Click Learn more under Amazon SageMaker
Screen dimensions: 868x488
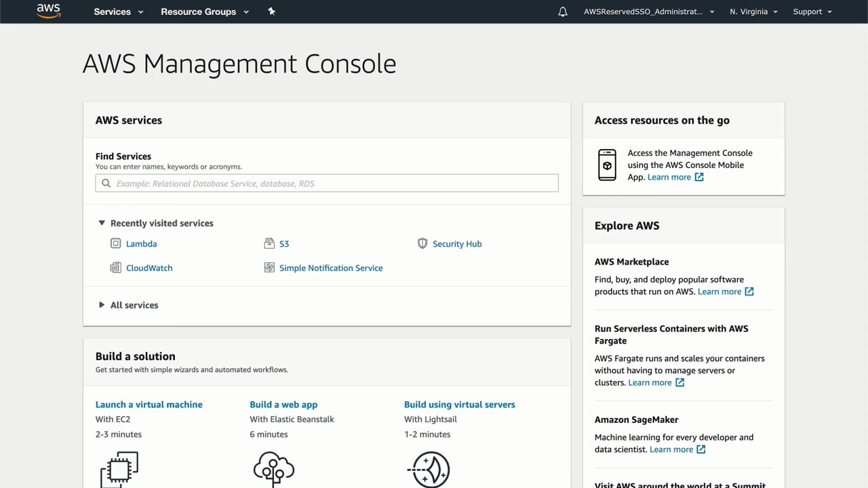click(671, 449)
